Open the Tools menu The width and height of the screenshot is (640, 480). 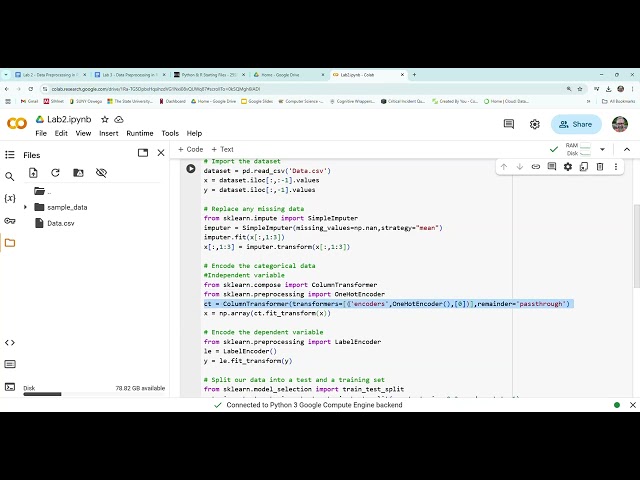coord(170,133)
